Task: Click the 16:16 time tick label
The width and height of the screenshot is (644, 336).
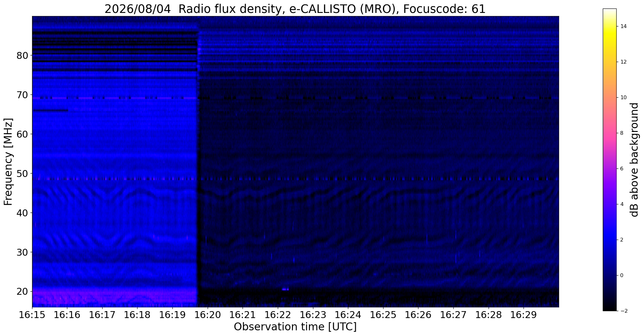Action: 67,315
